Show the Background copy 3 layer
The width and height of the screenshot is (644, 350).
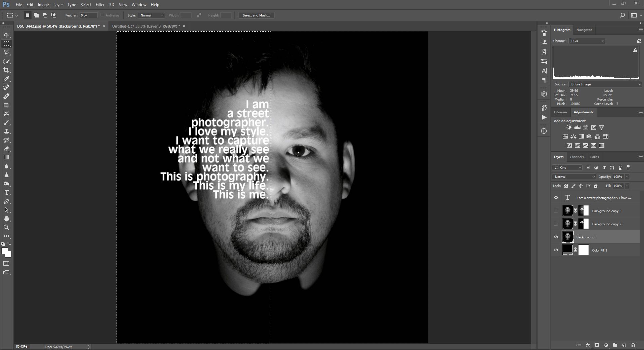click(x=556, y=211)
